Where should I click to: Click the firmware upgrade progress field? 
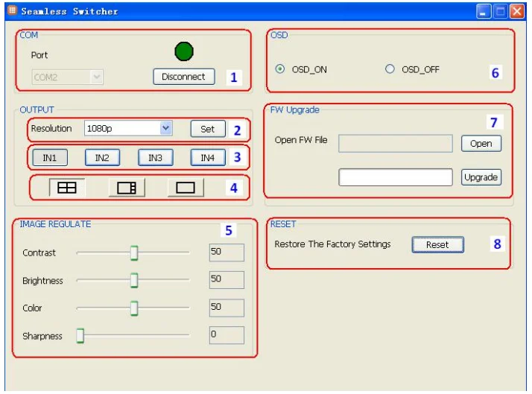[x=396, y=177]
